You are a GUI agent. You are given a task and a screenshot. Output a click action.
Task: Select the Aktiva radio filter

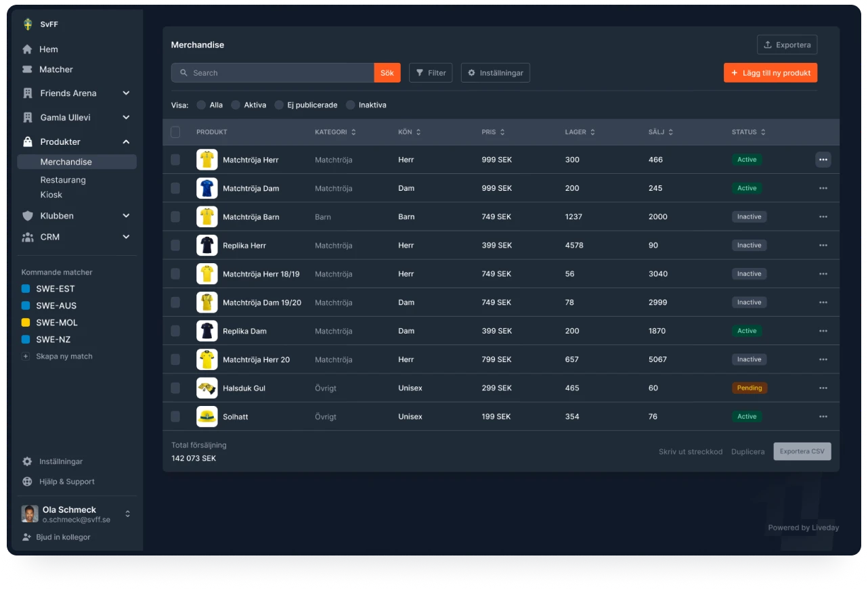(236, 105)
